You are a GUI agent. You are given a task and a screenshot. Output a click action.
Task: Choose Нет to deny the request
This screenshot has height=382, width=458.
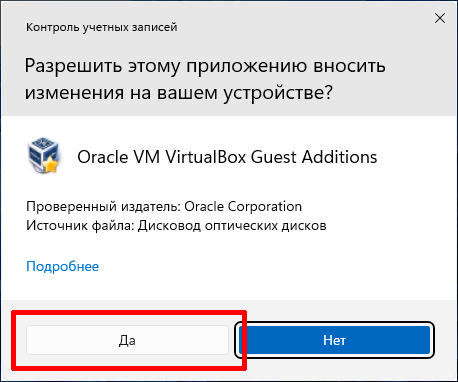coord(334,340)
